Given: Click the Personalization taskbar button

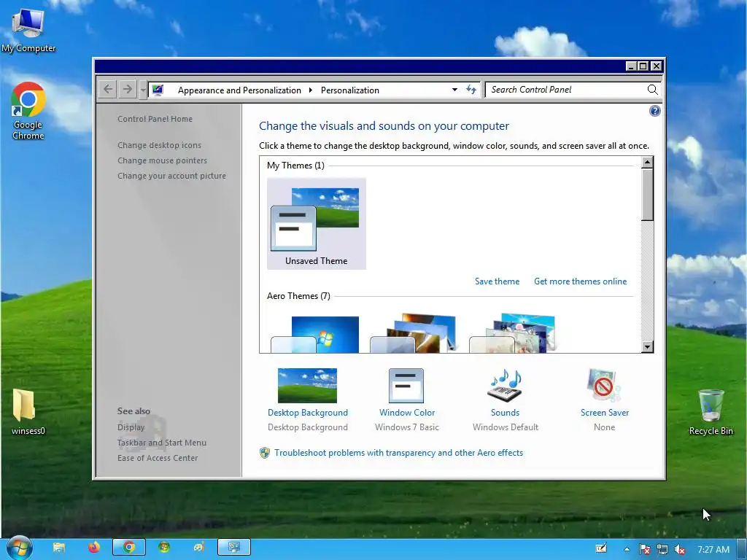Looking at the screenshot, I should tap(234, 548).
